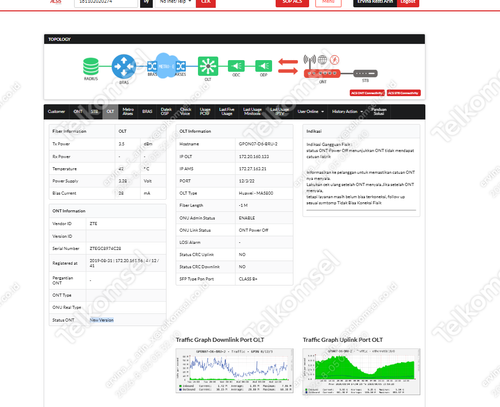Select the gray STB device icon
This screenshot has height=407, width=500.
tap(365, 73)
